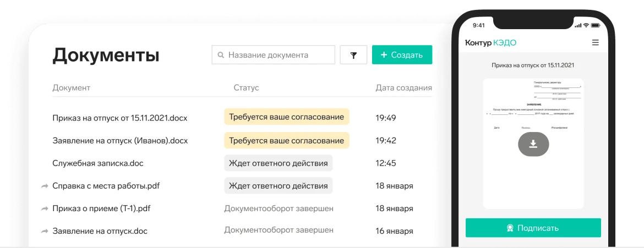
Task: Open the hamburger menu in mobile app
Action: tap(595, 42)
